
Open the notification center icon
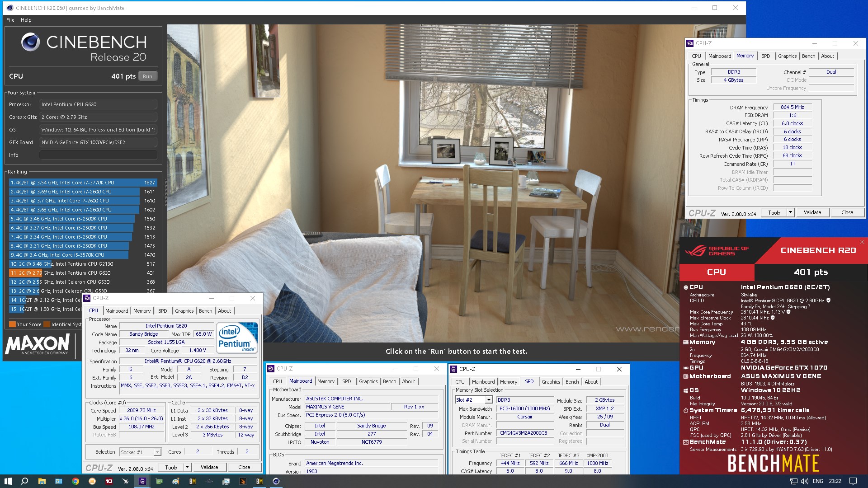(x=853, y=481)
